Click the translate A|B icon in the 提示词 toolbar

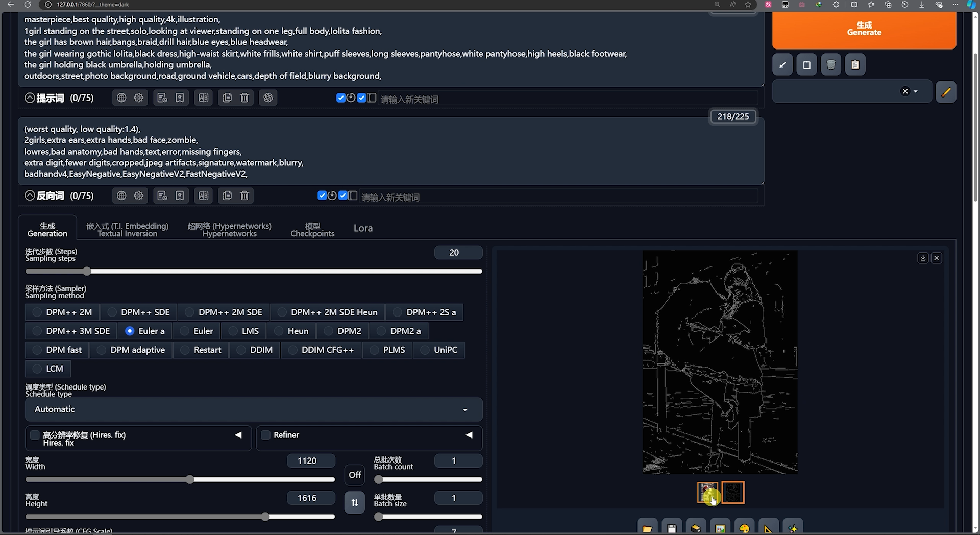click(x=204, y=98)
